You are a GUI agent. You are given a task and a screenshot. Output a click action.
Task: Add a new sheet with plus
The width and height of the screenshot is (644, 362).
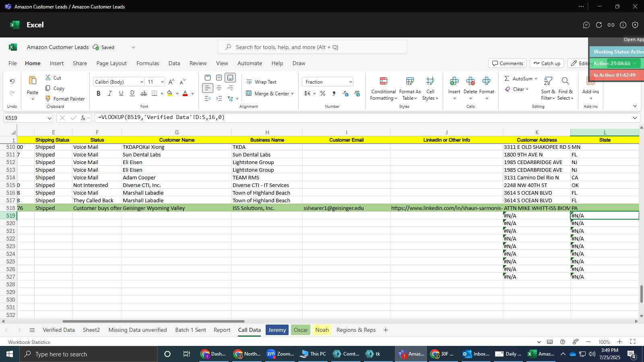386,330
